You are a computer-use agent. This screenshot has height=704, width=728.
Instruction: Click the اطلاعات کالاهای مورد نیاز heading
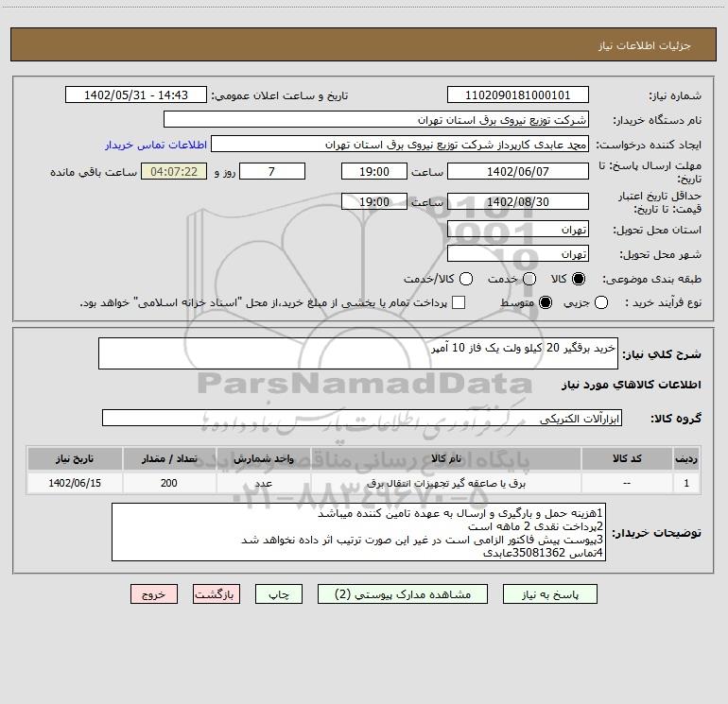pyautogui.click(x=632, y=385)
